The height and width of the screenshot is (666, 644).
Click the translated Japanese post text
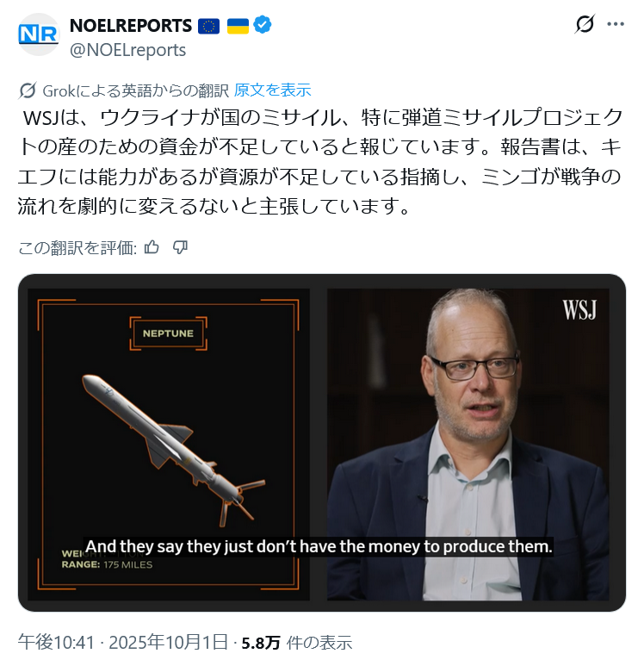[x=320, y=162]
